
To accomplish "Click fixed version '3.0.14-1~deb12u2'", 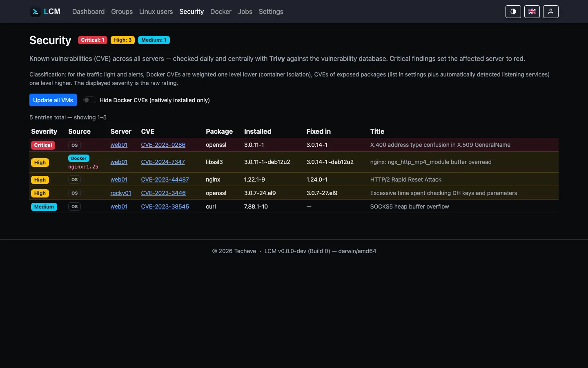I will (x=330, y=162).
